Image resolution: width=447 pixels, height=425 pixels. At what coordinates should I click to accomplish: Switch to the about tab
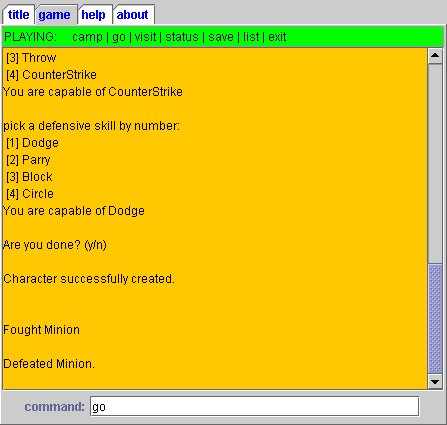coord(133,15)
